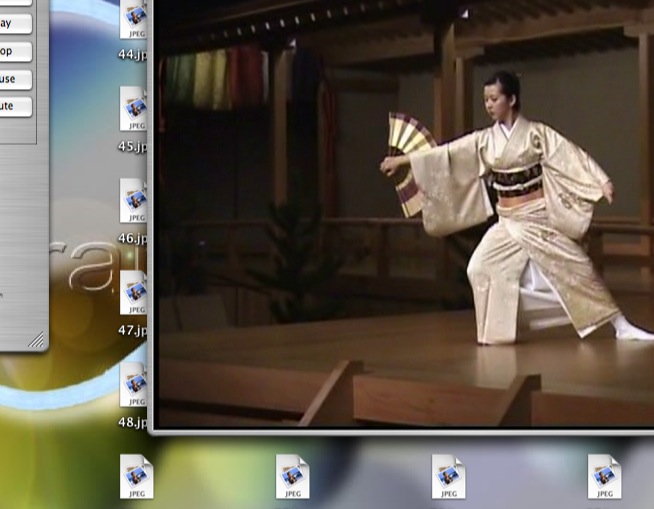Click the partially visible Play button

[15, 23]
